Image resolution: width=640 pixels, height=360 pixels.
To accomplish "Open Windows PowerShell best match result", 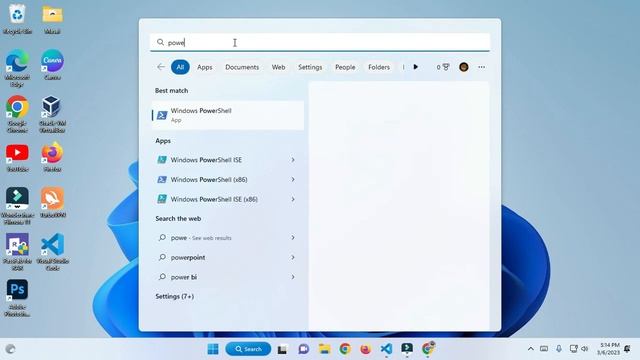I will coord(228,115).
